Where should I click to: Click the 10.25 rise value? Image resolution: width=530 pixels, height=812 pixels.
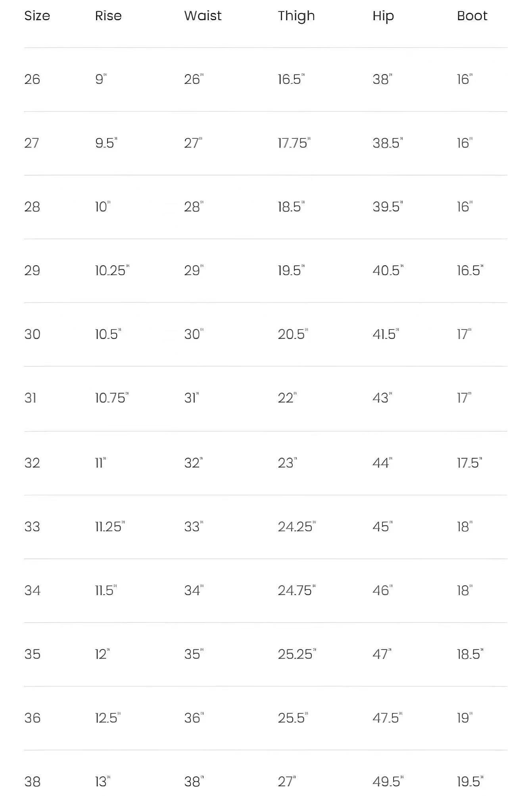pos(110,270)
